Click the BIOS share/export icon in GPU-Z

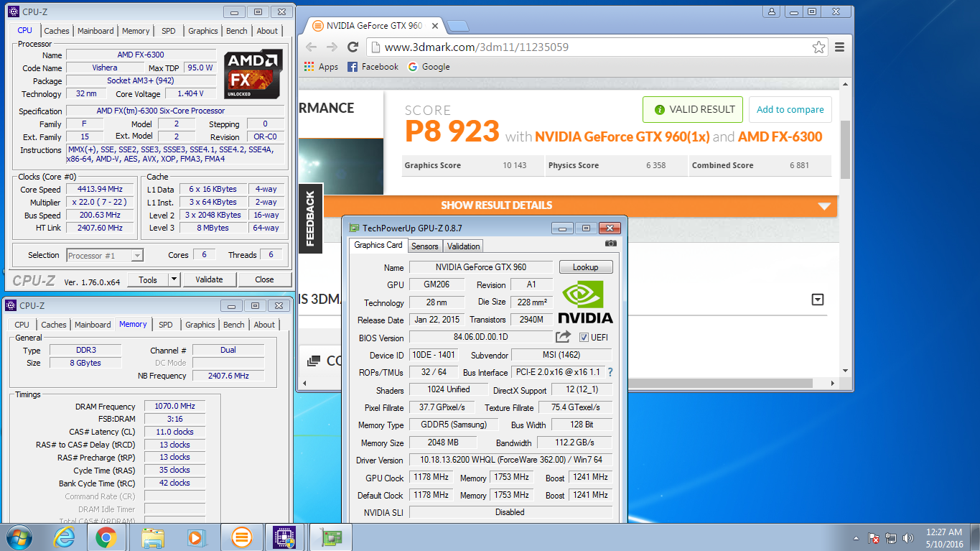[x=564, y=337]
